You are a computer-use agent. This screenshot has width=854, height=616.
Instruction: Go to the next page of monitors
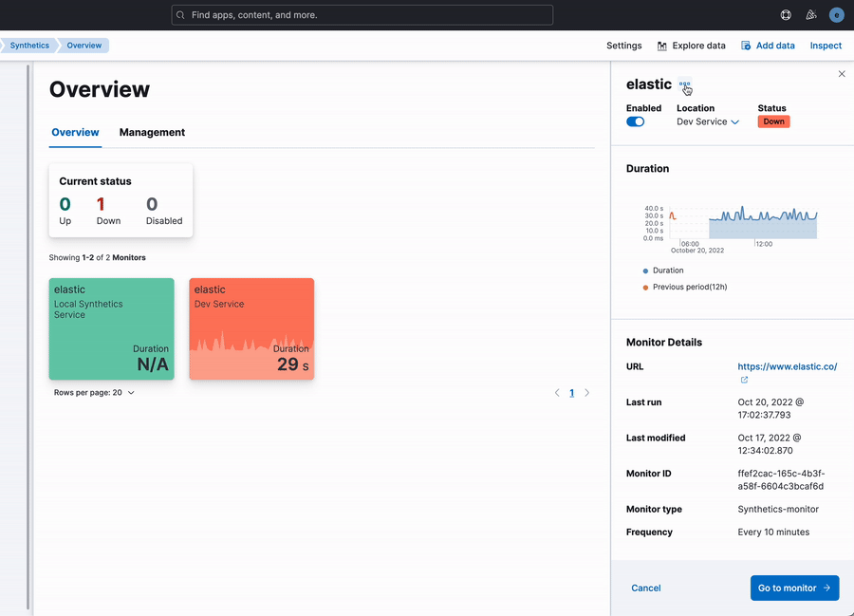(x=586, y=393)
